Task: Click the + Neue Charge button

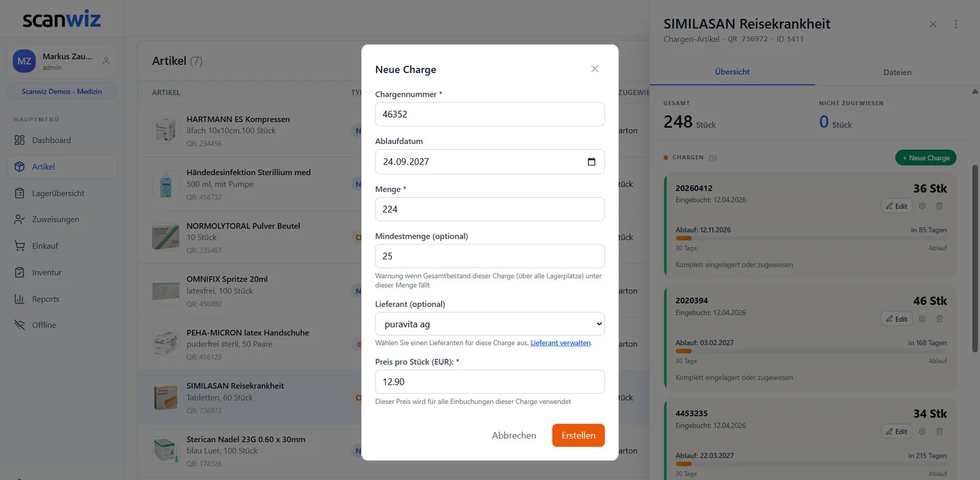Action: click(925, 158)
